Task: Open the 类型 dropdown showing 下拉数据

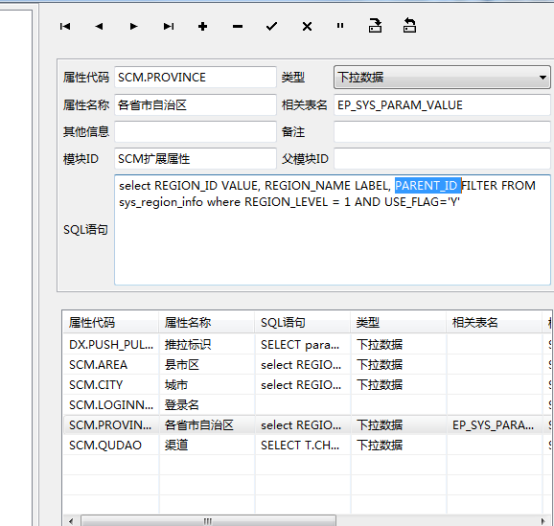Action: (x=442, y=77)
